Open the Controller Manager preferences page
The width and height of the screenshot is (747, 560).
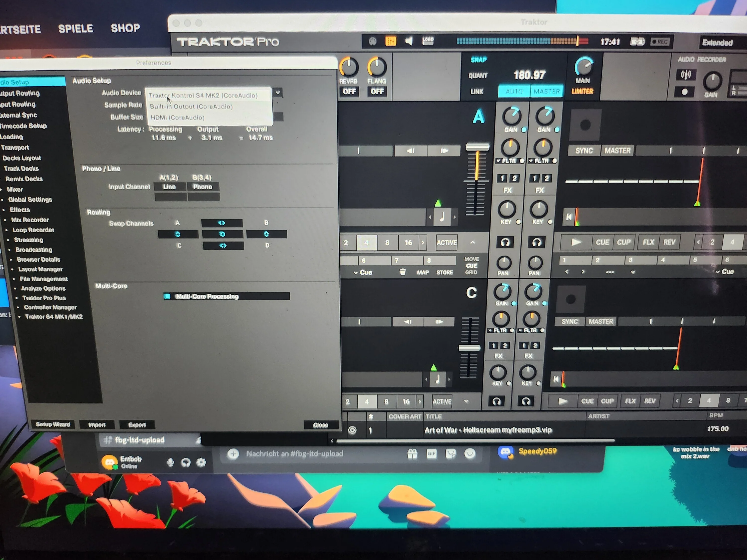(50, 307)
